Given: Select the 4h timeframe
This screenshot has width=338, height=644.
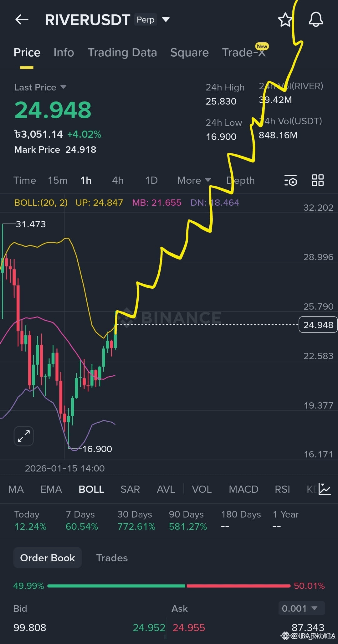Looking at the screenshot, I should tap(118, 180).
